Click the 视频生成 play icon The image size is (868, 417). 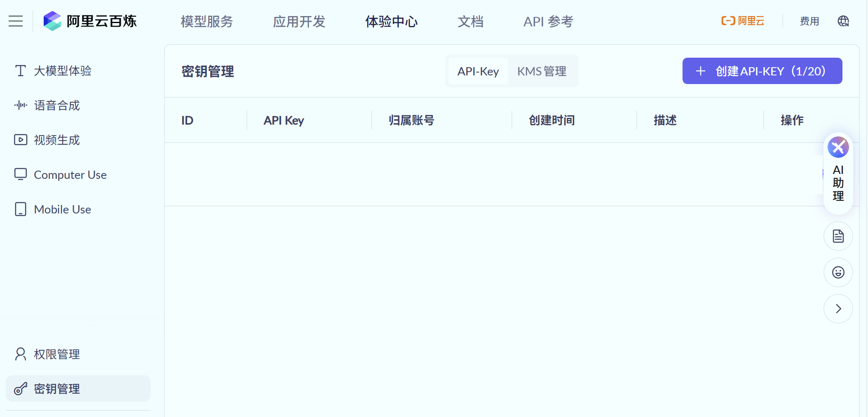21,140
